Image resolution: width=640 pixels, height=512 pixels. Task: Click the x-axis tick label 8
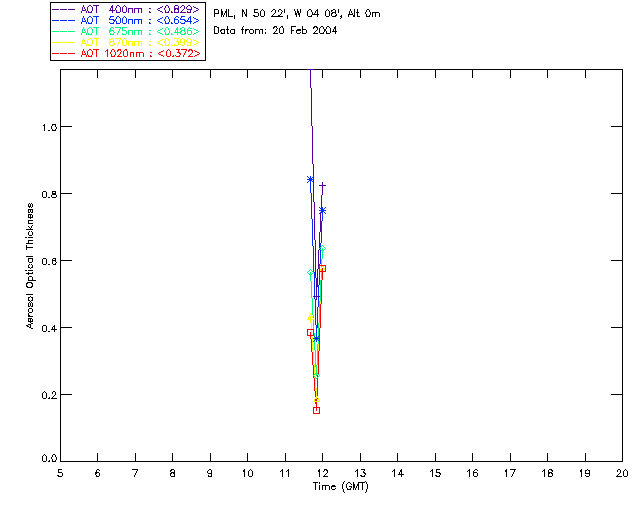[x=172, y=473]
